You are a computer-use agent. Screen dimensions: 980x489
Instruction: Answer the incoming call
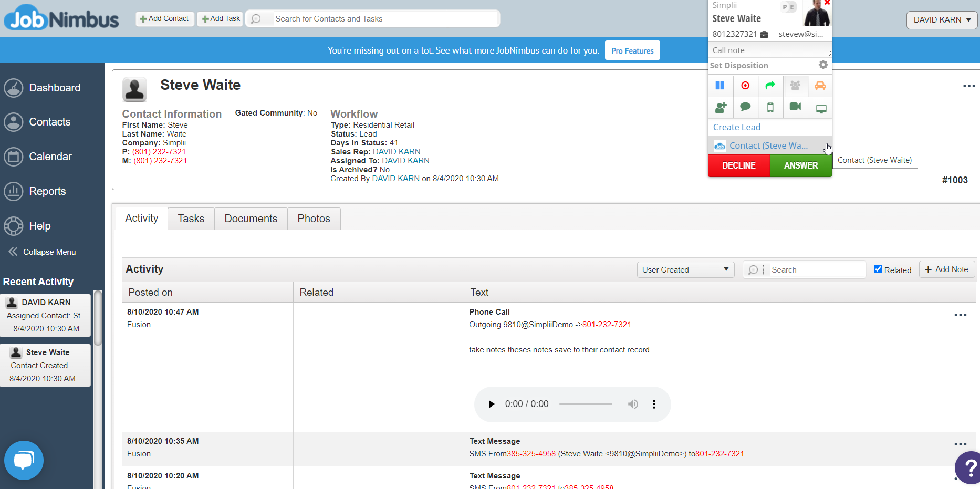pos(801,165)
